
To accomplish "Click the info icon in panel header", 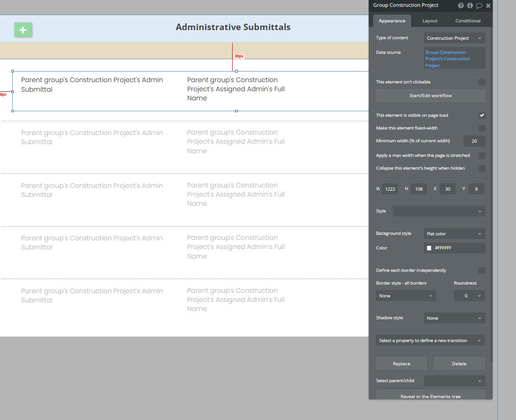I will coord(470,5).
